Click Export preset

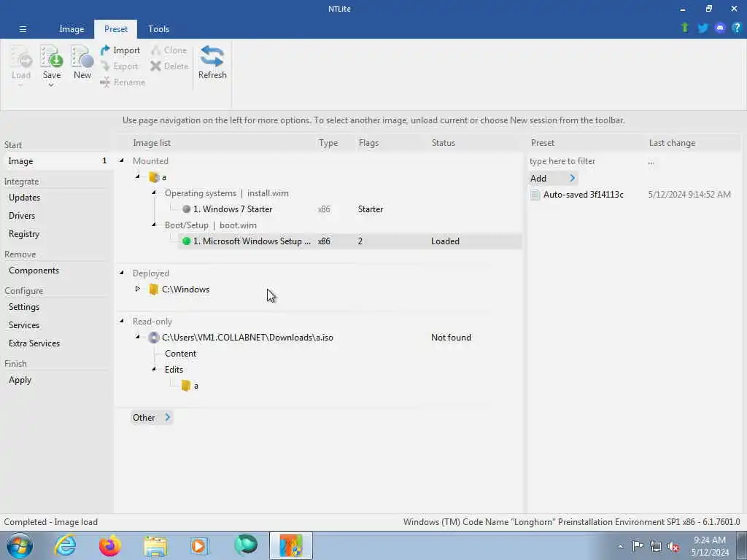click(120, 66)
